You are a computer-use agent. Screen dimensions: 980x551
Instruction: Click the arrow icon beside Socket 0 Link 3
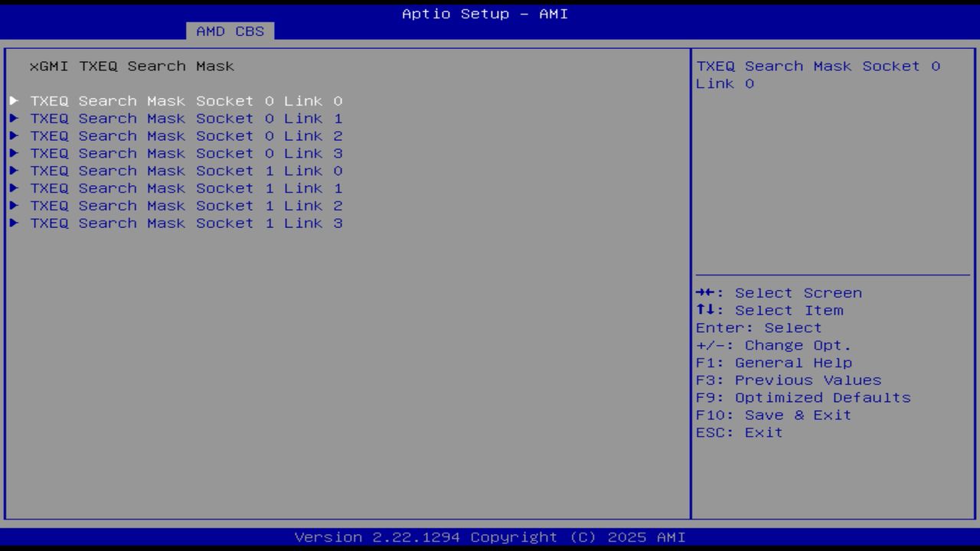pos(15,153)
